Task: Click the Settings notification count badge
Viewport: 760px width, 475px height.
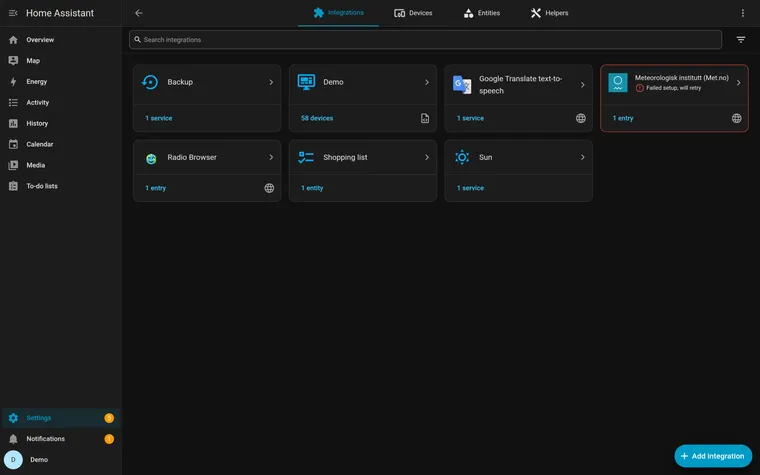Action: click(x=109, y=418)
